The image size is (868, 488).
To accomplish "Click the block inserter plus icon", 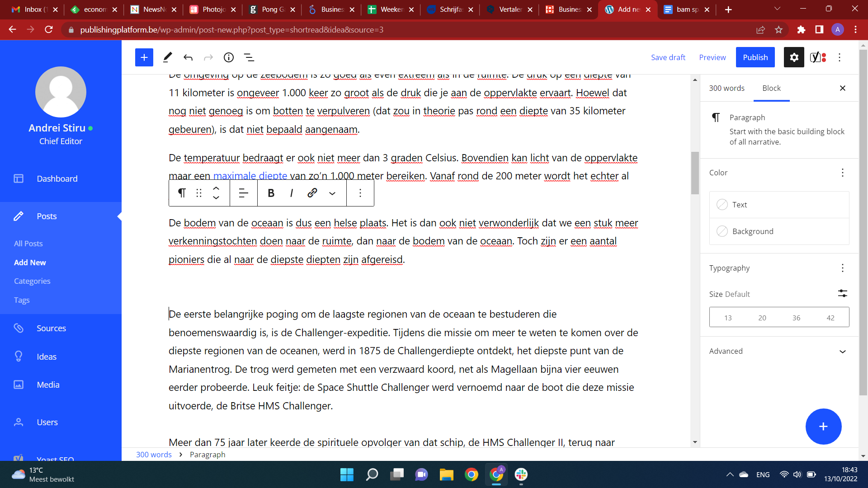I will pyautogui.click(x=144, y=57).
